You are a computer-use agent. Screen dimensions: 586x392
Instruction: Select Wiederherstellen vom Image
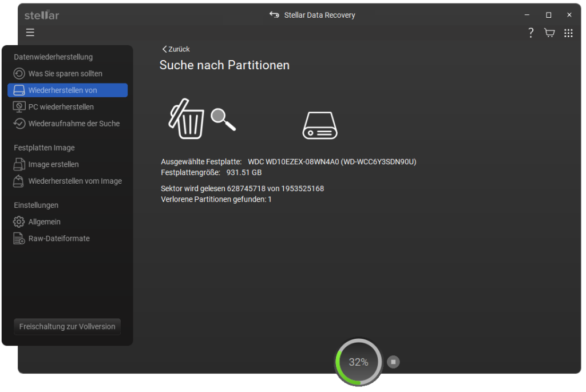pyautogui.click(x=75, y=181)
